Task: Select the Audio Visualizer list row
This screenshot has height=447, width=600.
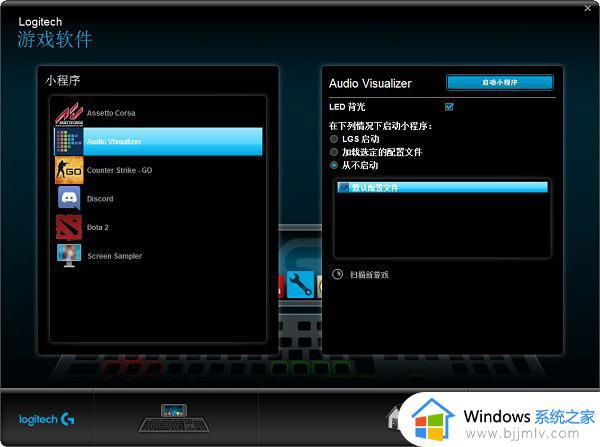Action: 158,142
